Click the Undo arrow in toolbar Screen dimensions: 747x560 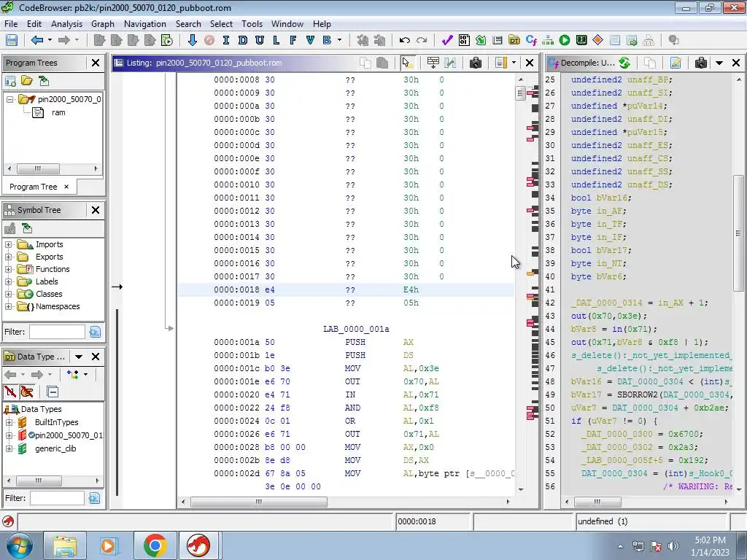[404, 41]
